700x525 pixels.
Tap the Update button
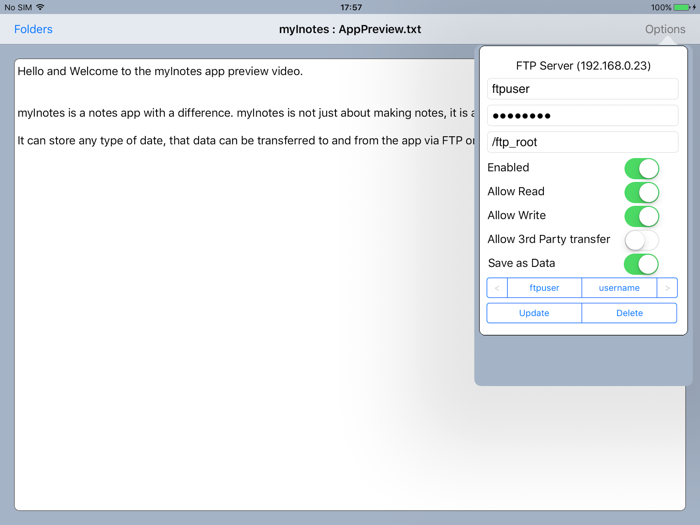[x=534, y=313]
